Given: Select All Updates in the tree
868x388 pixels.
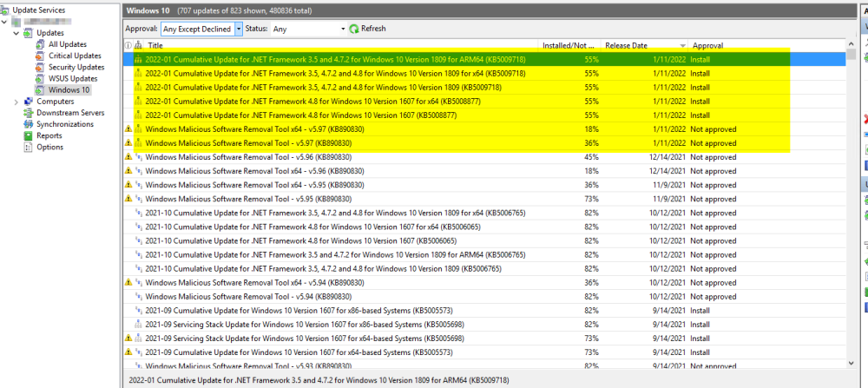Looking at the screenshot, I should click(x=68, y=44).
